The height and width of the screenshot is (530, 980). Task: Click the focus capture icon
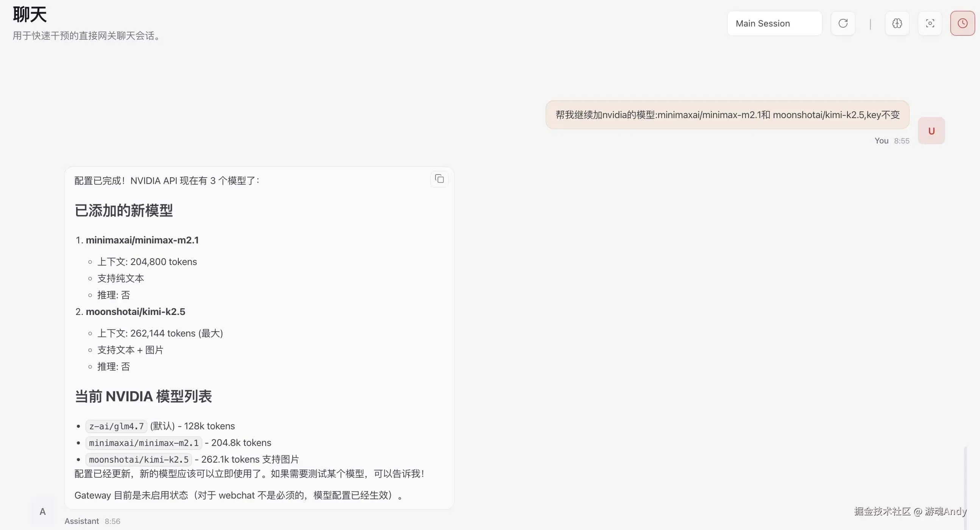pyautogui.click(x=930, y=23)
